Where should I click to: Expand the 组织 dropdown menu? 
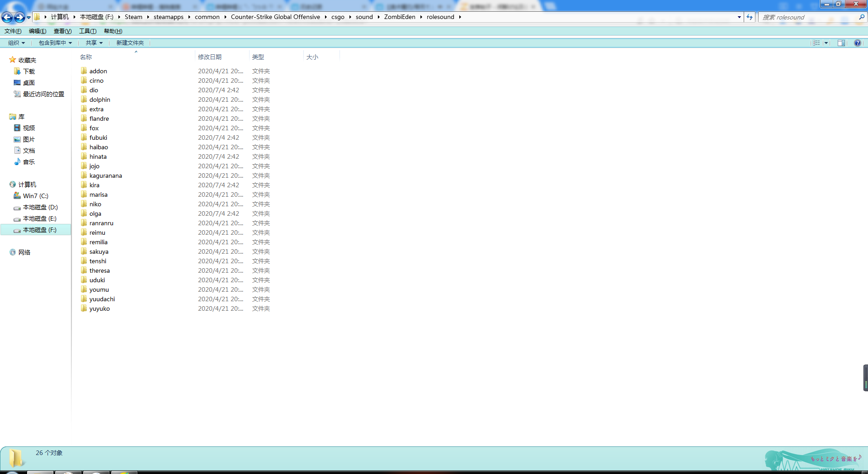pyautogui.click(x=16, y=43)
